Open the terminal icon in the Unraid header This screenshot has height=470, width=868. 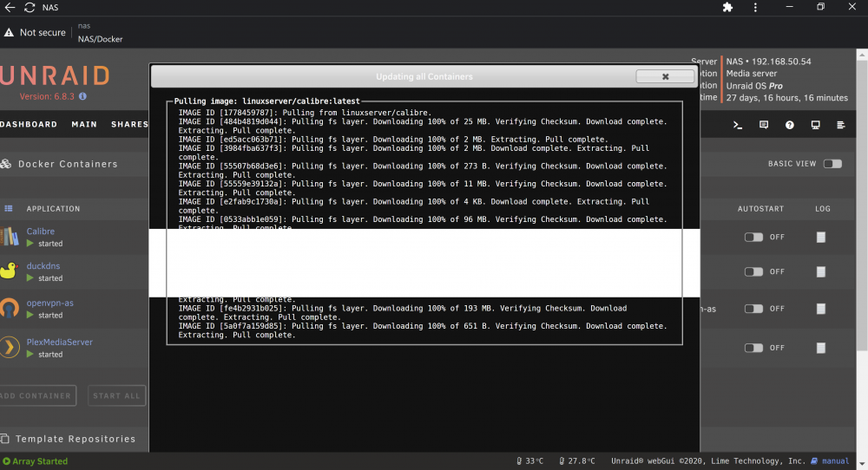737,125
